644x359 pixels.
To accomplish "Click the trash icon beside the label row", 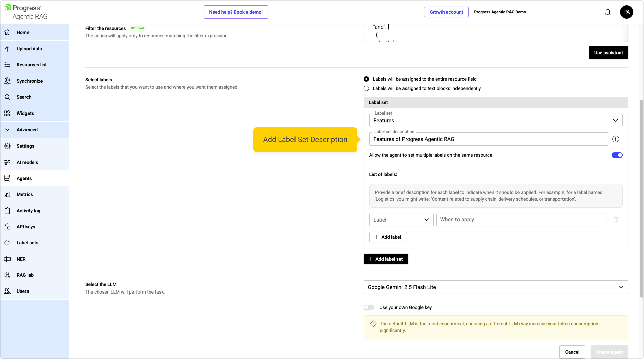I will click(616, 220).
